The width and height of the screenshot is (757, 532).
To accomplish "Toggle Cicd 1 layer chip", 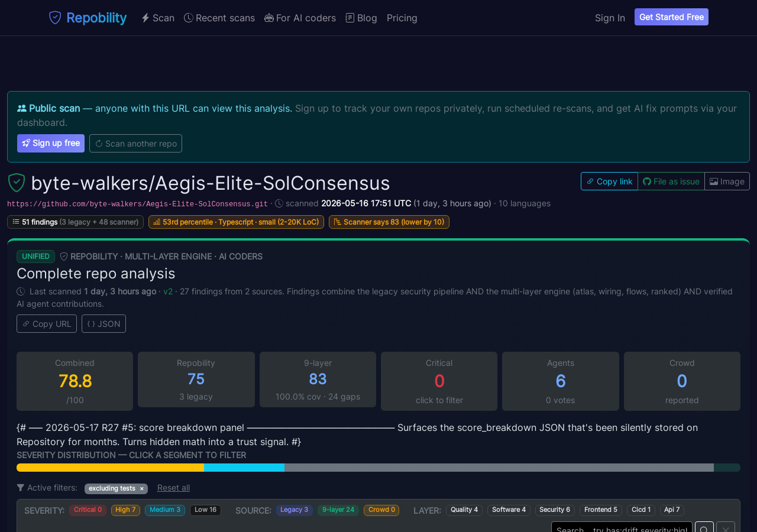I will [641, 510].
